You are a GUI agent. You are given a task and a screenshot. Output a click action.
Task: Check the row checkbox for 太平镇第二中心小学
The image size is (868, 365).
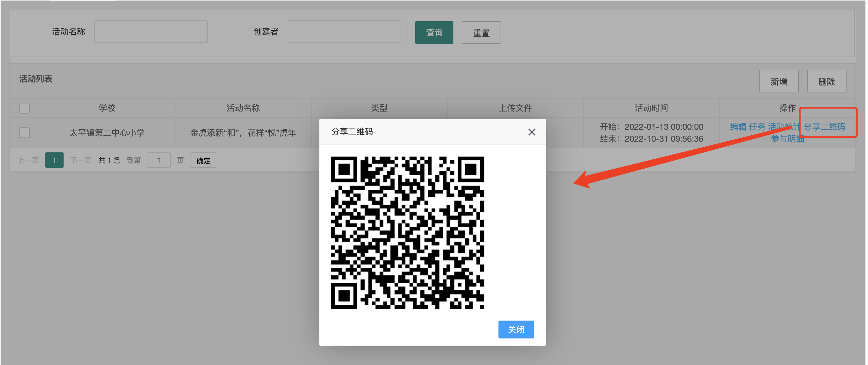coord(24,133)
